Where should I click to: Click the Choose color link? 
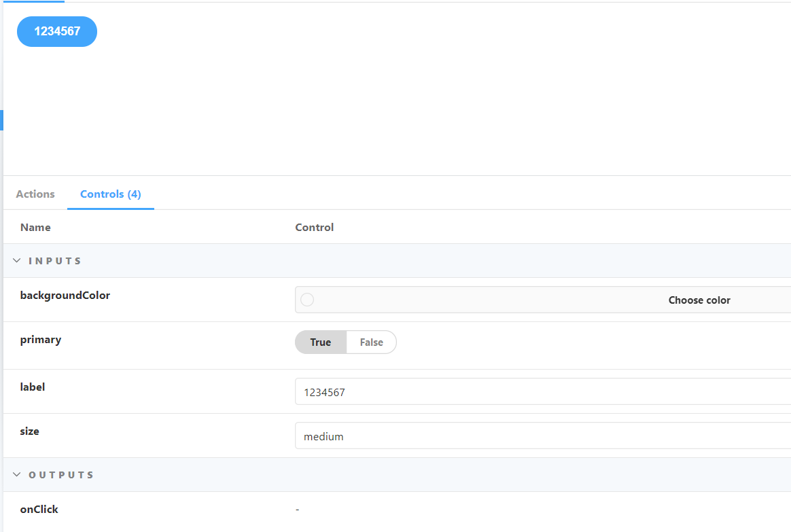coord(699,300)
